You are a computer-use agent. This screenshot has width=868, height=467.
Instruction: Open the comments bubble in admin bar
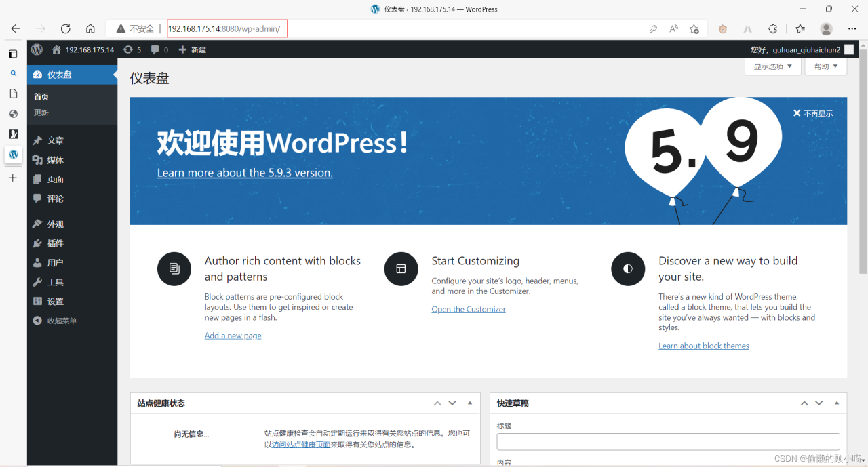point(159,49)
